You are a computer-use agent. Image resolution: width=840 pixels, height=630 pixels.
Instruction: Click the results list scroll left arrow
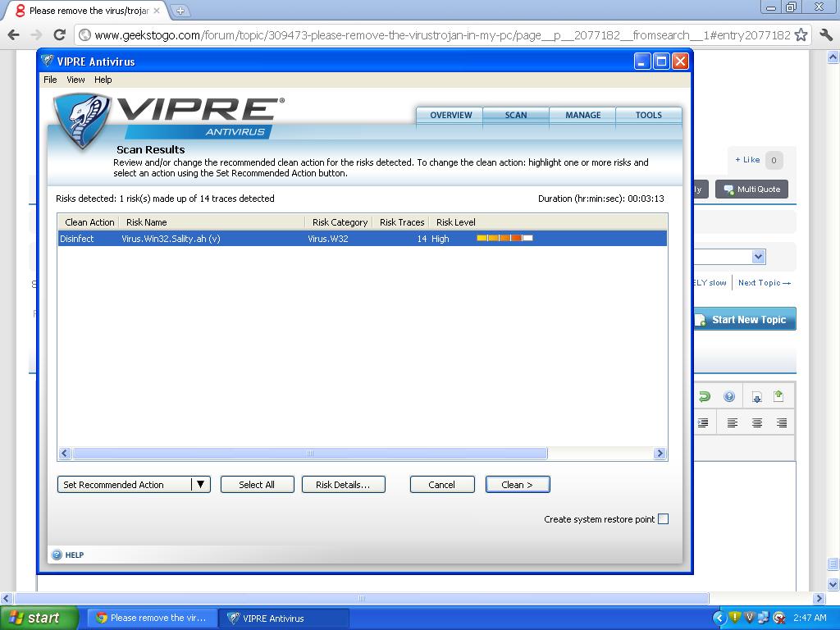(65, 454)
